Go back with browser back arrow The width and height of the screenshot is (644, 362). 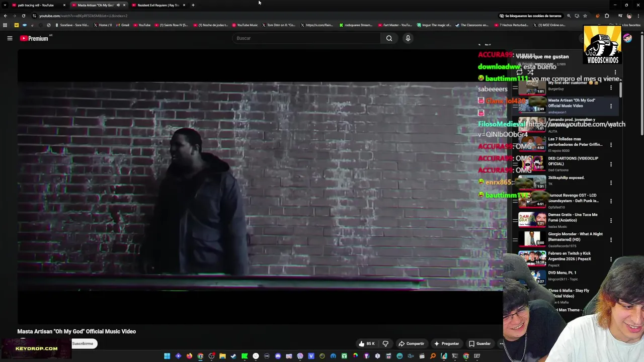[6, 16]
